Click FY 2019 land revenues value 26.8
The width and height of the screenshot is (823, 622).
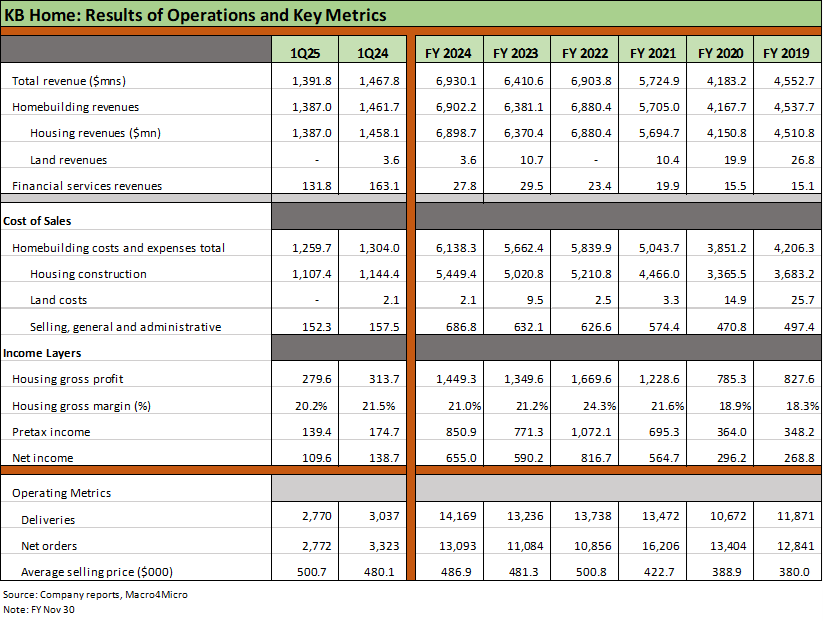pyautogui.click(x=803, y=160)
